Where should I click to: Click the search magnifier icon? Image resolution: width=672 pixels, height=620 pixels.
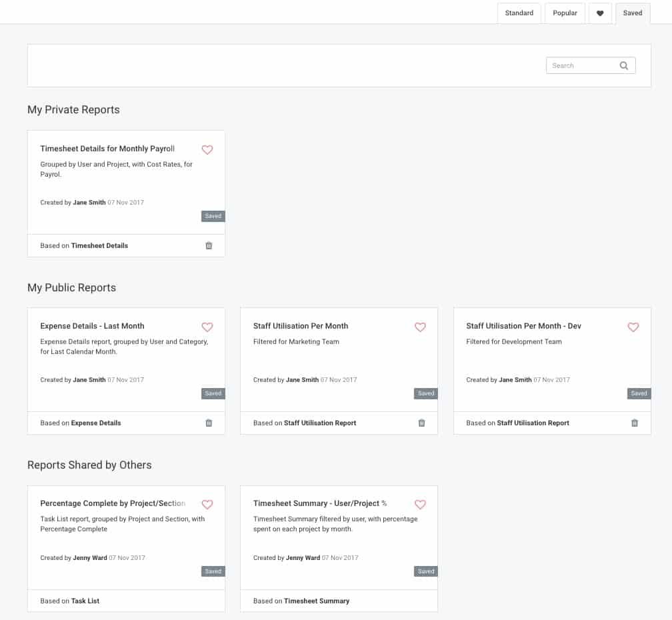point(624,65)
